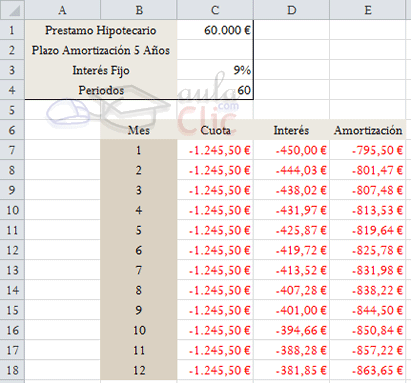The height and width of the screenshot is (383, 411).
Task: Click interest cell '-450,00 €'
Action: (x=291, y=150)
